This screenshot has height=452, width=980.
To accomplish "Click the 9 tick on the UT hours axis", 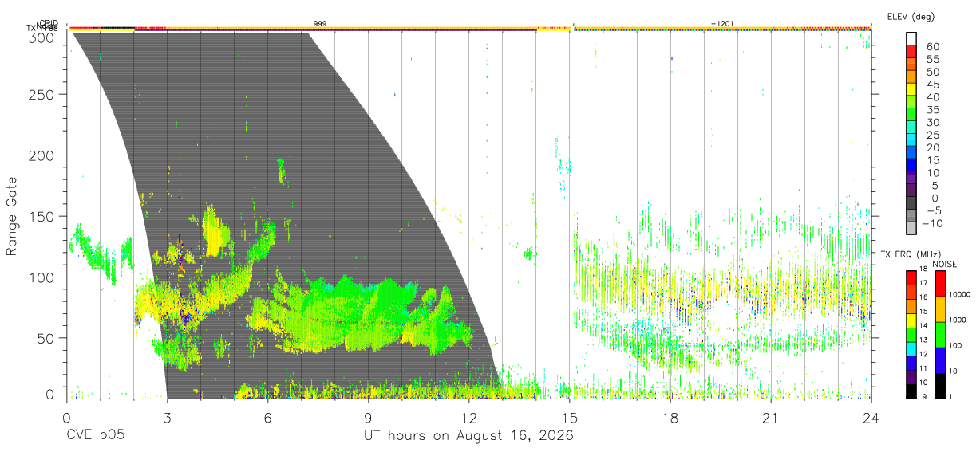I will click(368, 419).
